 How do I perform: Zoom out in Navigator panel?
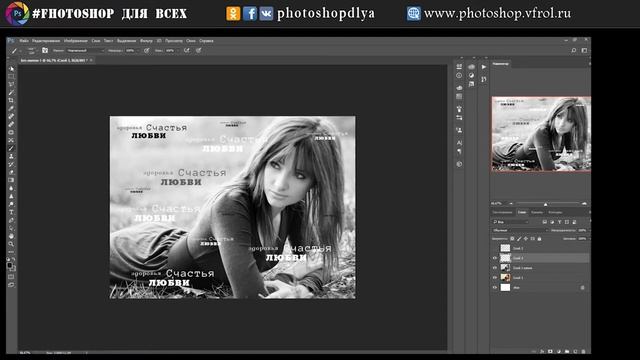pos(511,203)
